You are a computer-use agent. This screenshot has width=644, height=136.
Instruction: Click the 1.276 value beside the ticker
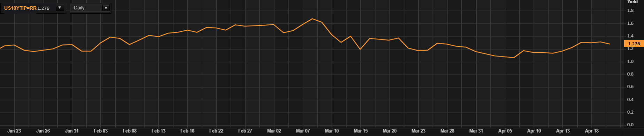point(44,8)
